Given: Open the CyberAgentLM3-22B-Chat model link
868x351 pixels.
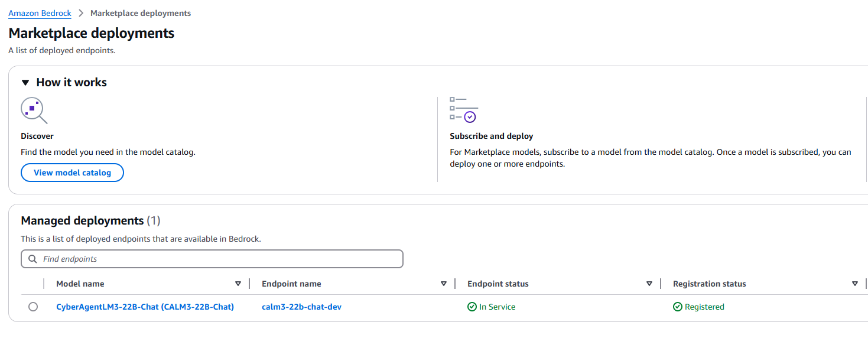Looking at the screenshot, I should pyautogui.click(x=145, y=307).
